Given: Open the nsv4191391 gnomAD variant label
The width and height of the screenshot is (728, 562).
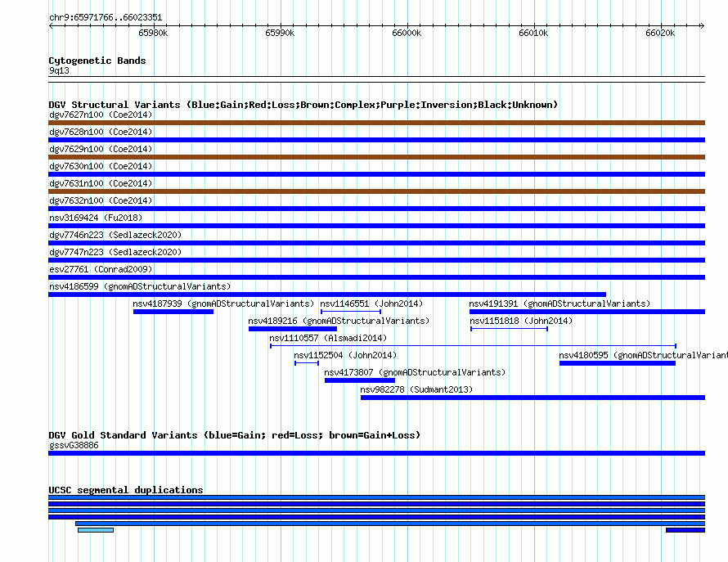Looking at the screenshot, I should coord(559,303).
